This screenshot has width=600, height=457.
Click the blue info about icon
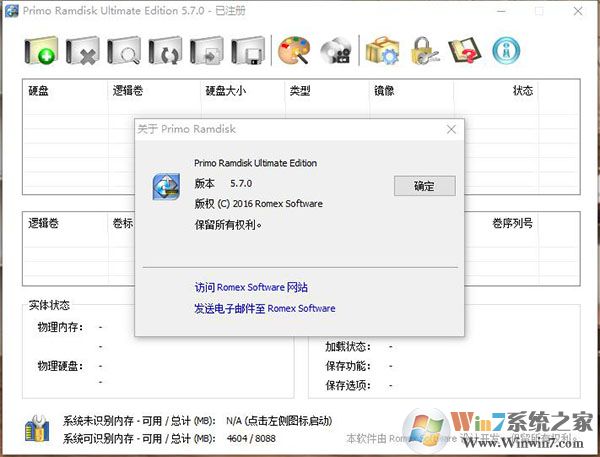click(x=506, y=50)
